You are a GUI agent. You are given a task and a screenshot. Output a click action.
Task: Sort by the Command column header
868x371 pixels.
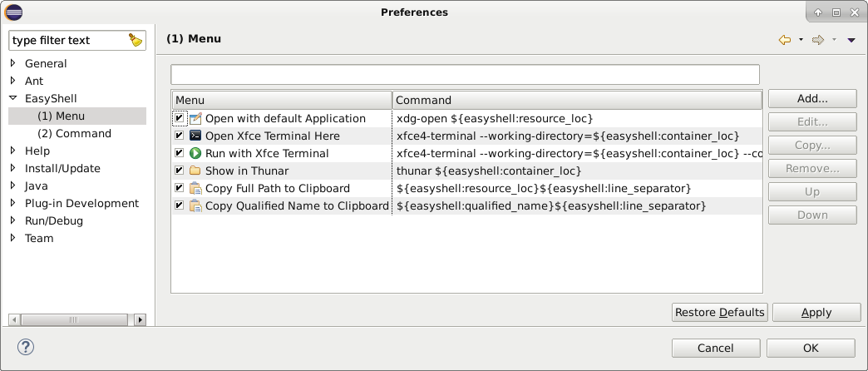(x=577, y=100)
